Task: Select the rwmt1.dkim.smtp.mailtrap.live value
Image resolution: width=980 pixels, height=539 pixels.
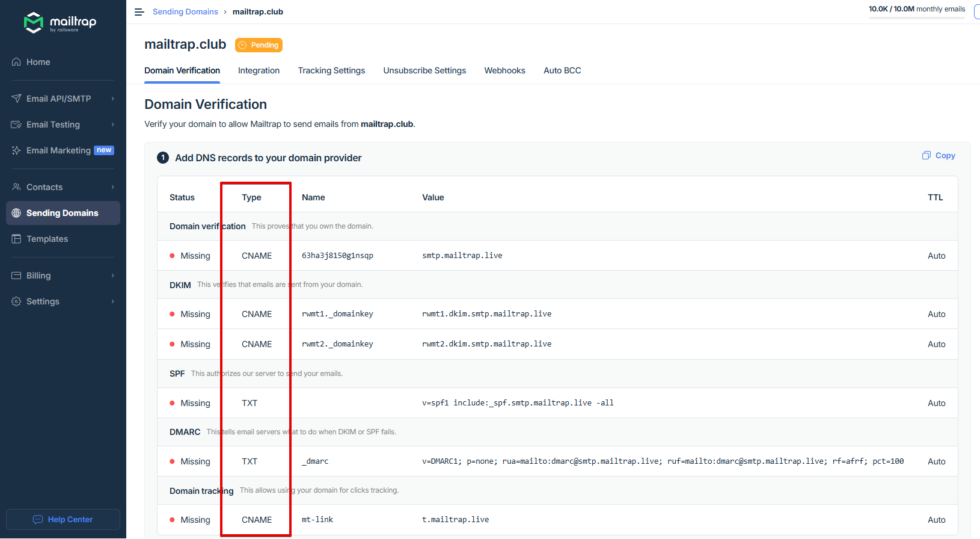Action: click(486, 314)
